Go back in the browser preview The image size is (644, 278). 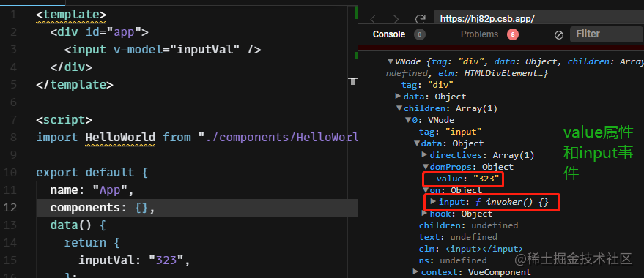pos(373,19)
